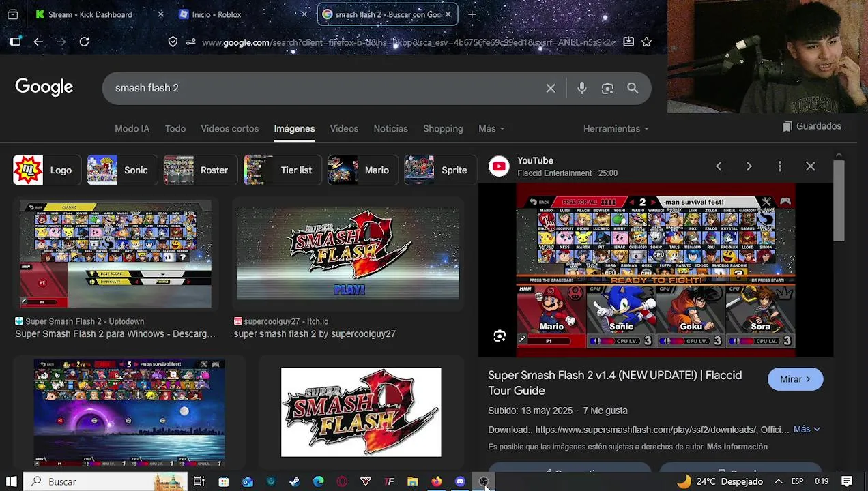
Task: Click the YouTube source icon
Action: (499, 166)
